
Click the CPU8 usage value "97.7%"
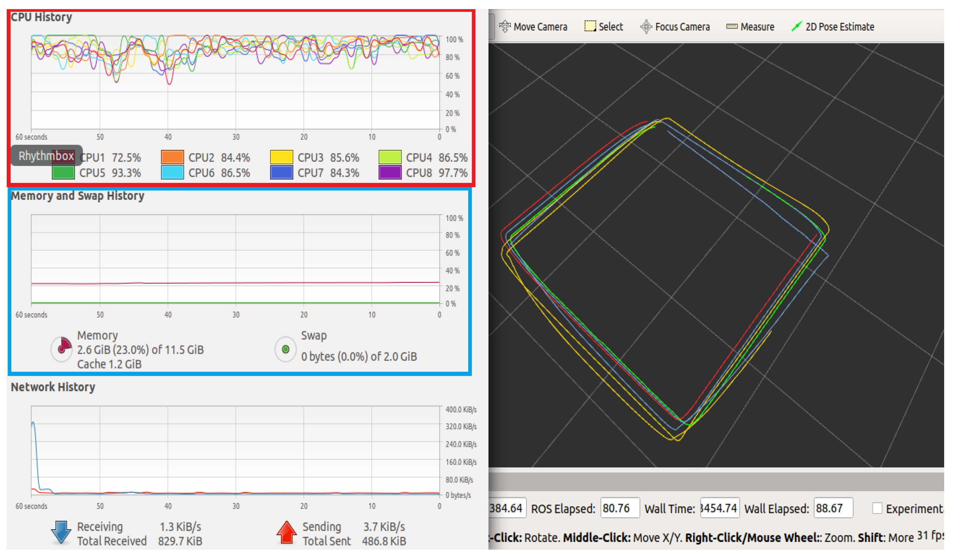tap(453, 173)
